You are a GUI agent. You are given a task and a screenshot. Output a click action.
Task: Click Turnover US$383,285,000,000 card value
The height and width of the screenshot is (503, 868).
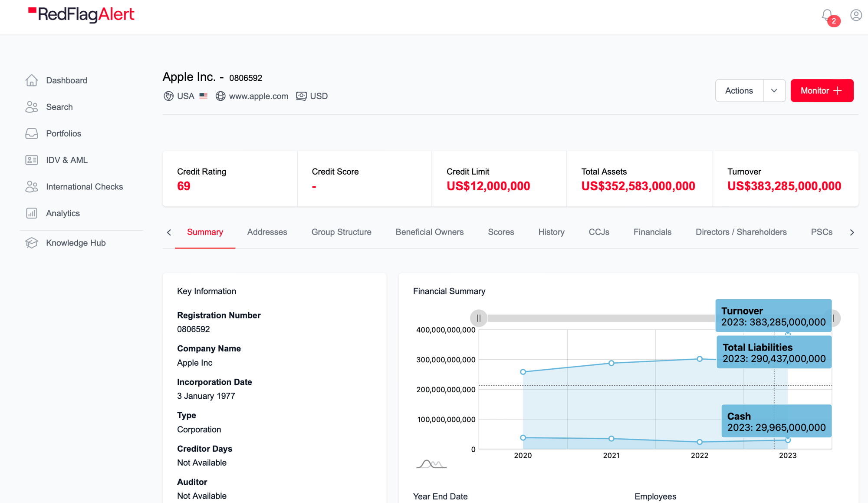pyautogui.click(x=784, y=186)
